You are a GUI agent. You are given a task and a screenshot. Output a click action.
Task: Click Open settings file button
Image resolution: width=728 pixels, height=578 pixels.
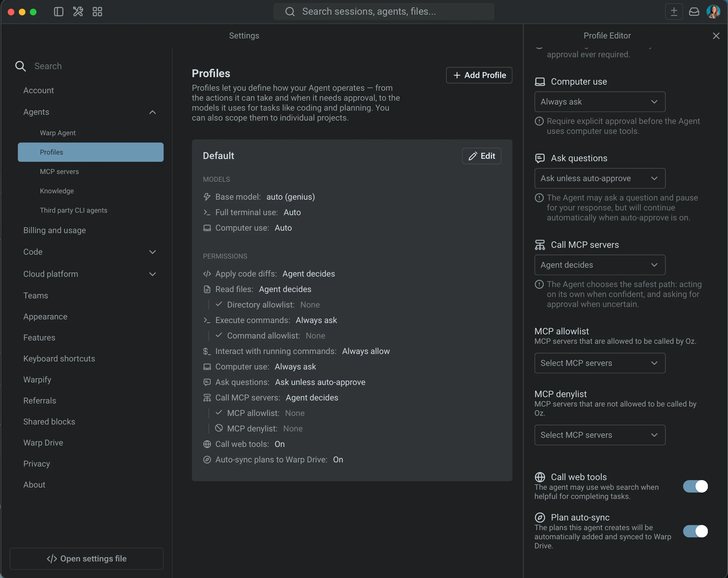tap(87, 559)
